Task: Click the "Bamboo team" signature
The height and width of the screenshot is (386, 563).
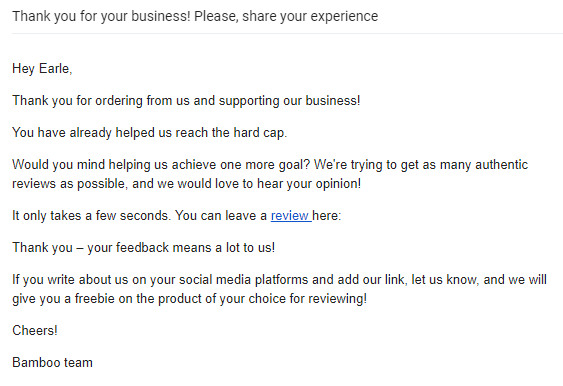Action: [52, 362]
